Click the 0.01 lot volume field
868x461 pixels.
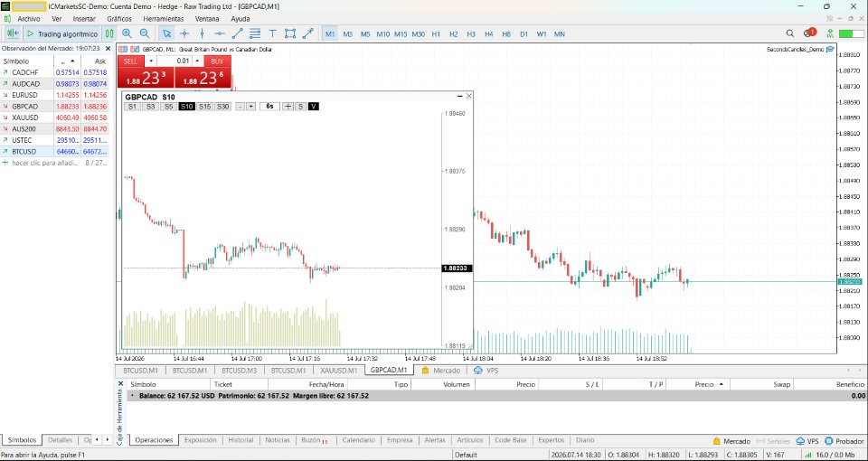click(174, 61)
